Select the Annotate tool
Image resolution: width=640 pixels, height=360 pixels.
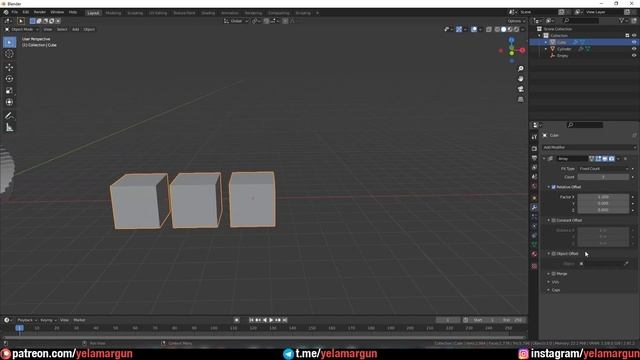[9, 116]
